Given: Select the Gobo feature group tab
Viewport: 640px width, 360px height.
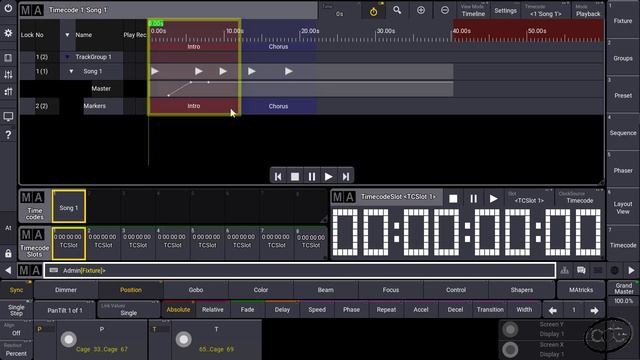Looking at the screenshot, I should point(196,290).
